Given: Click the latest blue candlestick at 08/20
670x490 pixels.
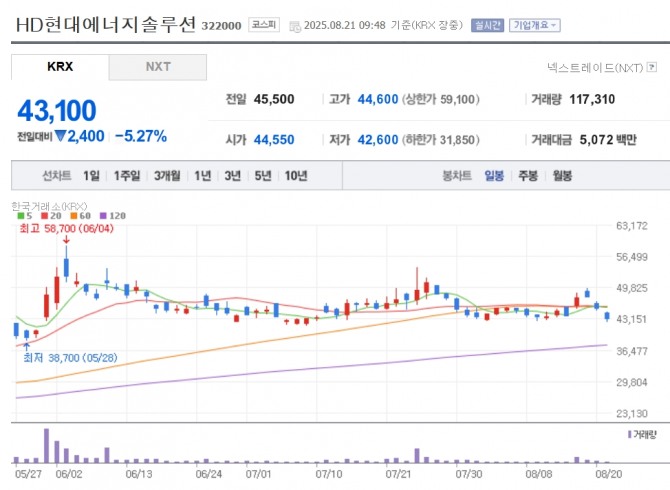Looking at the screenshot, I should click(x=607, y=317).
